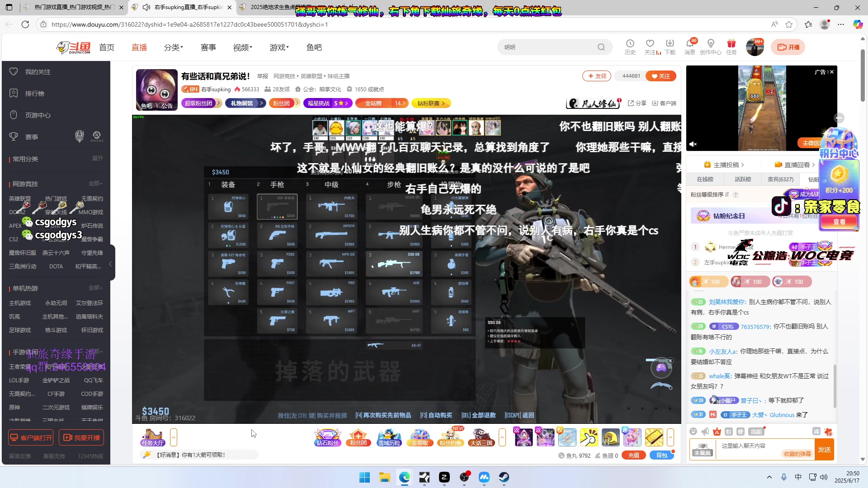The width and height of the screenshot is (868, 488).
Task: Go to 首页 home tab
Action: tap(107, 47)
